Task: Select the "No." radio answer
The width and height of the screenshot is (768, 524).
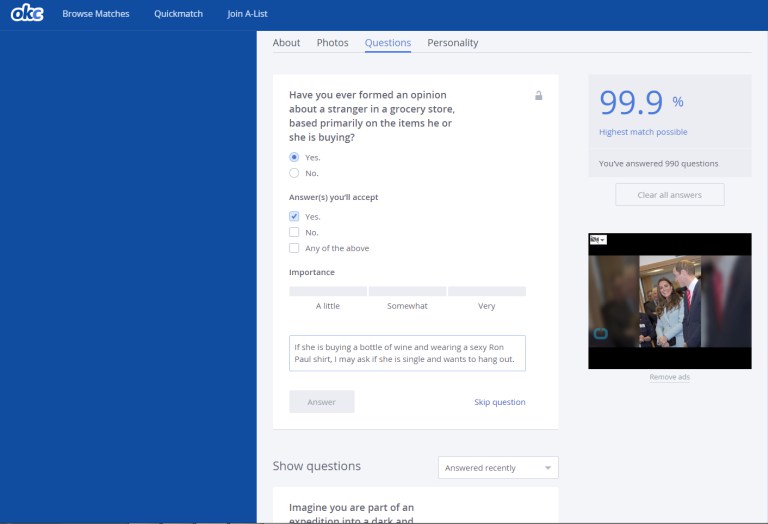Action: point(294,173)
